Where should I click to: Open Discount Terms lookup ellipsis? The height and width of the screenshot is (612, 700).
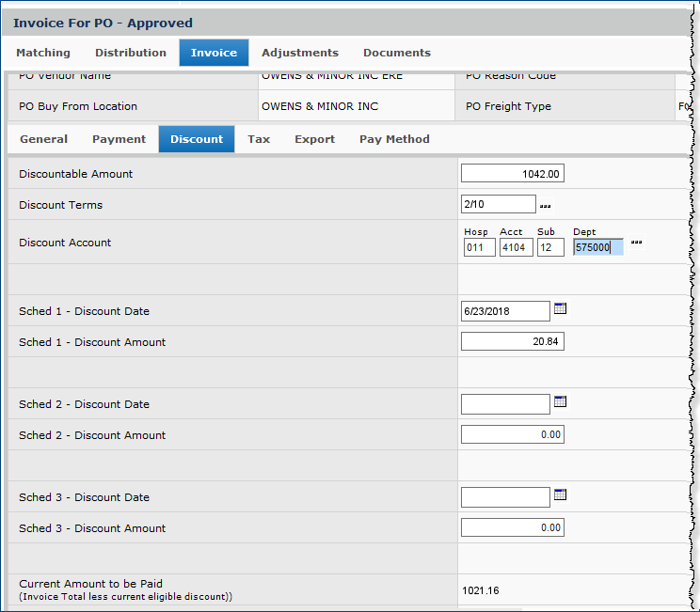point(545,206)
